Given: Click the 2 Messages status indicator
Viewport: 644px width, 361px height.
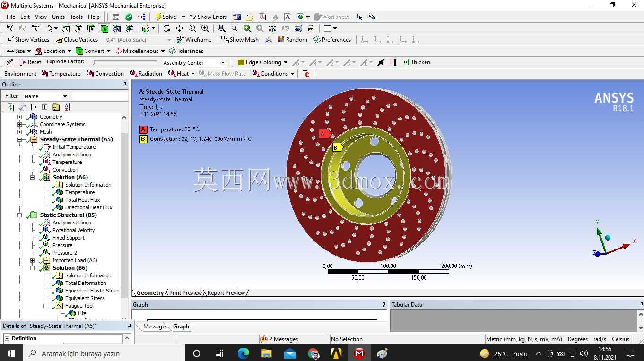Looking at the screenshot, I should 279,339.
